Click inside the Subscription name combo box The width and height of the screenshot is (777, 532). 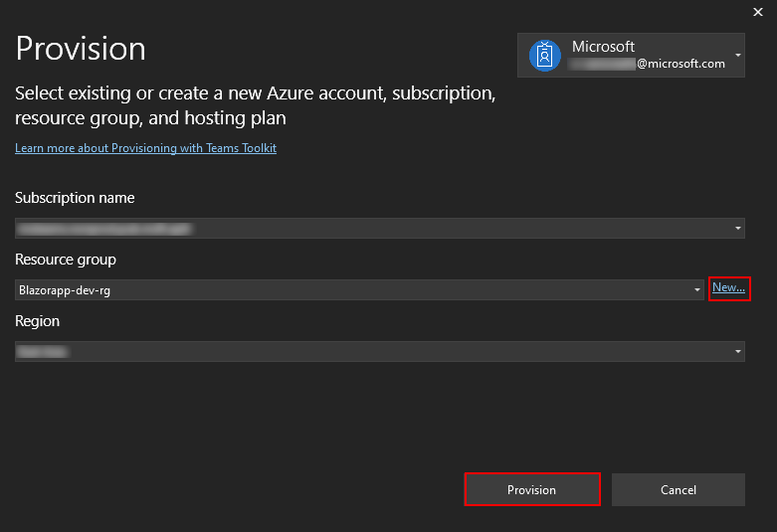368,229
